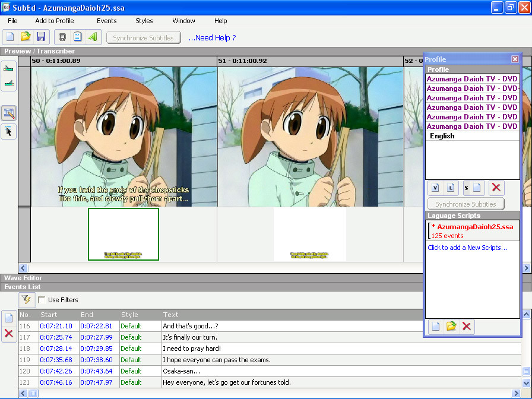Image resolution: width=532 pixels, height=399 pixels.
Task: Close the Profile panel
Action: point(515,59)
